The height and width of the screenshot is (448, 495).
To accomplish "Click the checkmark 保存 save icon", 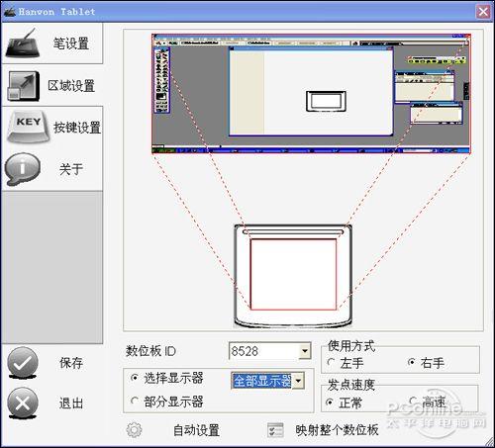I will click(23, 363).
